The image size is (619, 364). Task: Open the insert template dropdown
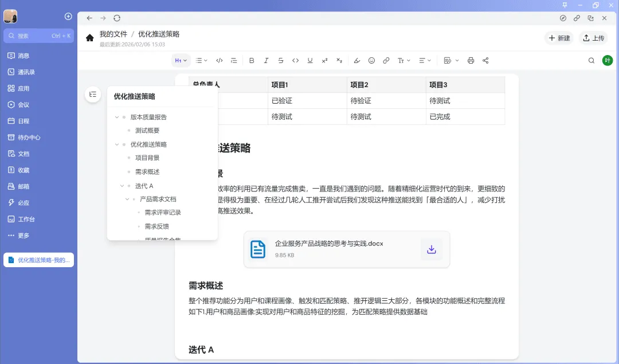[451, 60]
